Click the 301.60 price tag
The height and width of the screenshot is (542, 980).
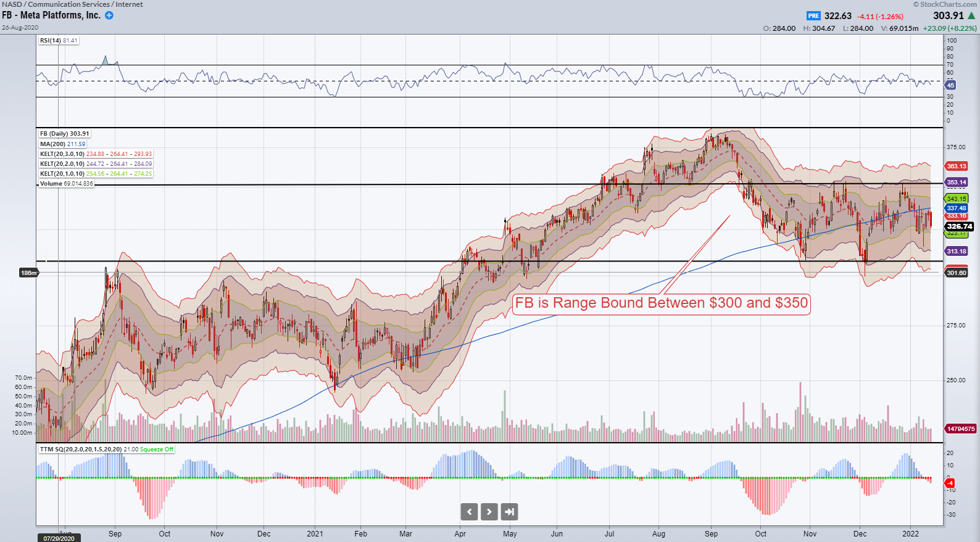(x=957, y=273)
